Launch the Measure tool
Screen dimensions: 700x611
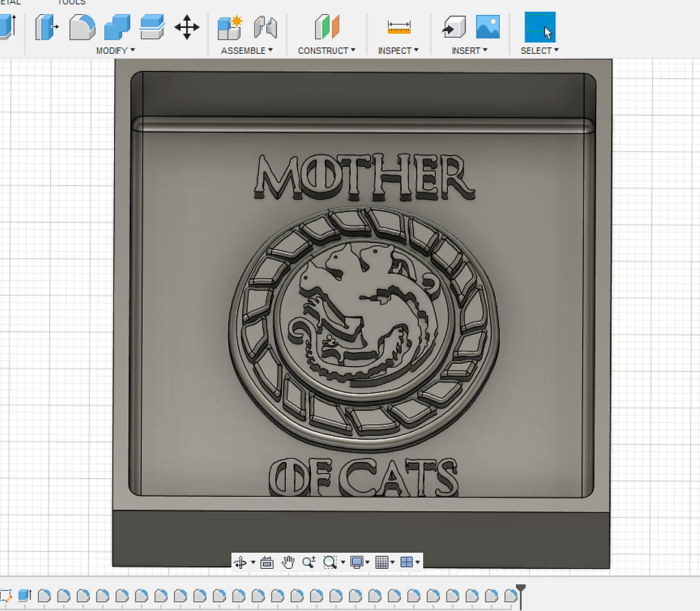pos(399,27)
